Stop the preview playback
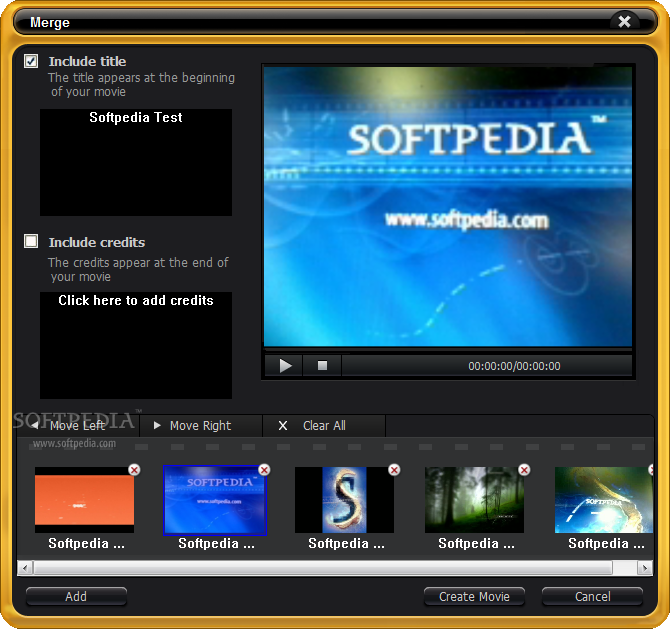 point(322,366)
